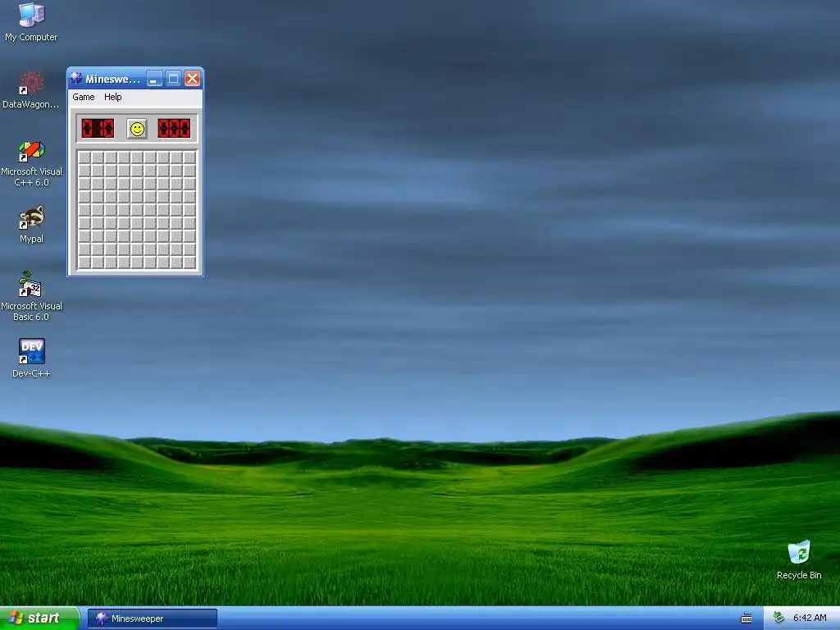The height and width of the screenshot is (630, 840).
Task: Click the Minesweeper title bar mine icon
Action: point(76,79)
